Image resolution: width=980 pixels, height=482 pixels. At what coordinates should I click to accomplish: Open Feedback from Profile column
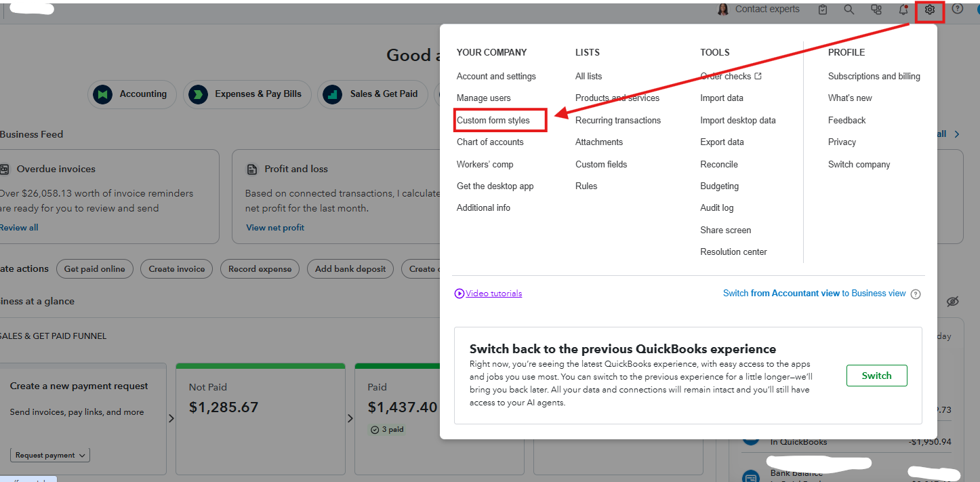(847, 120)
